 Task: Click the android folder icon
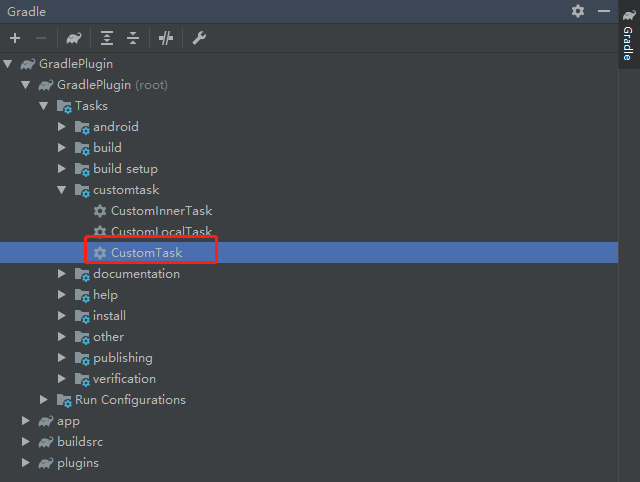tap(82, 127)
